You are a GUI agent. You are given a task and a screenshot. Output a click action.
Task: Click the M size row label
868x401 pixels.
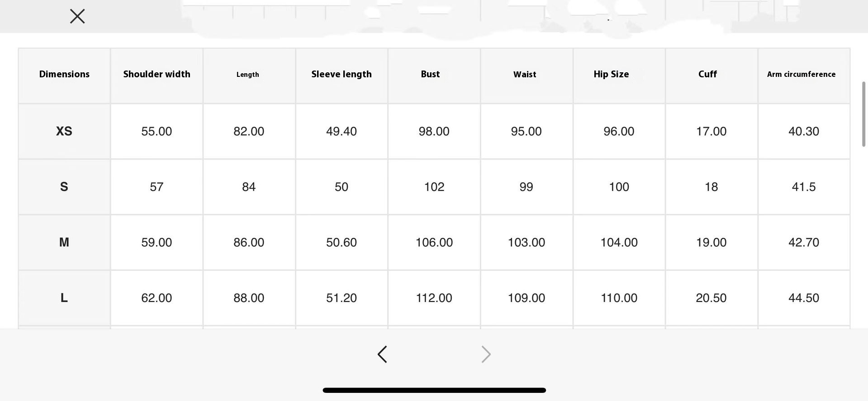click(64, 243)
